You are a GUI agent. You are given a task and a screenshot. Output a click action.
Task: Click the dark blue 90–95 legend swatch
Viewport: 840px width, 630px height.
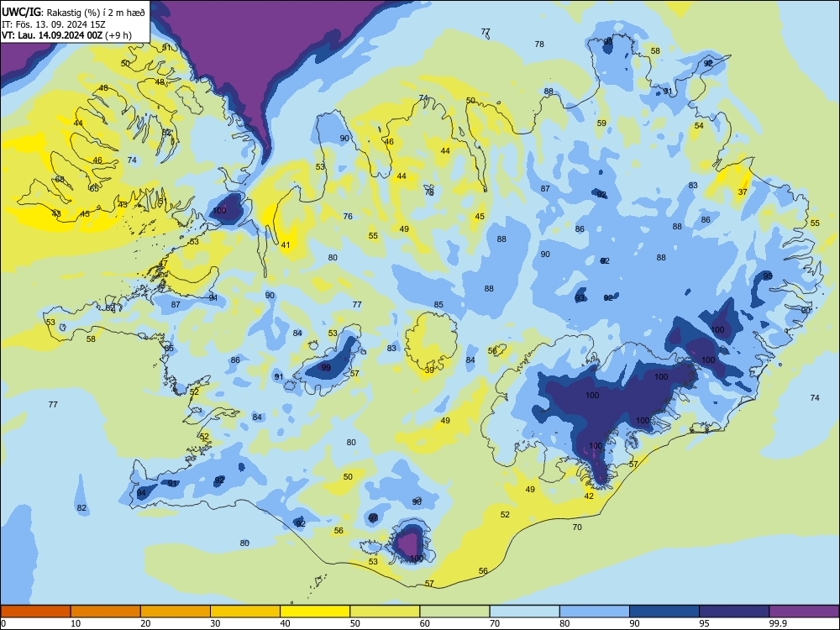pyautogui.click(x=664, y=612)
